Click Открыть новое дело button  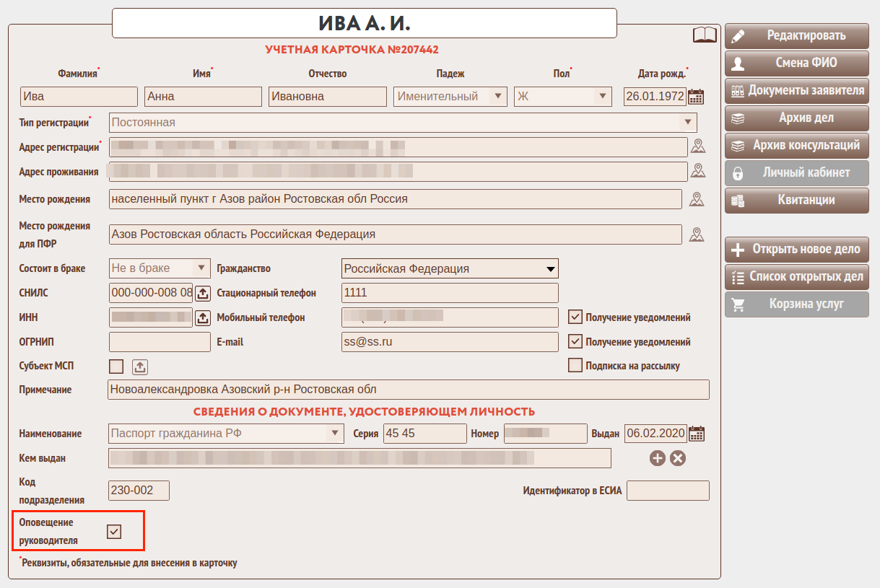pos(796,249)
